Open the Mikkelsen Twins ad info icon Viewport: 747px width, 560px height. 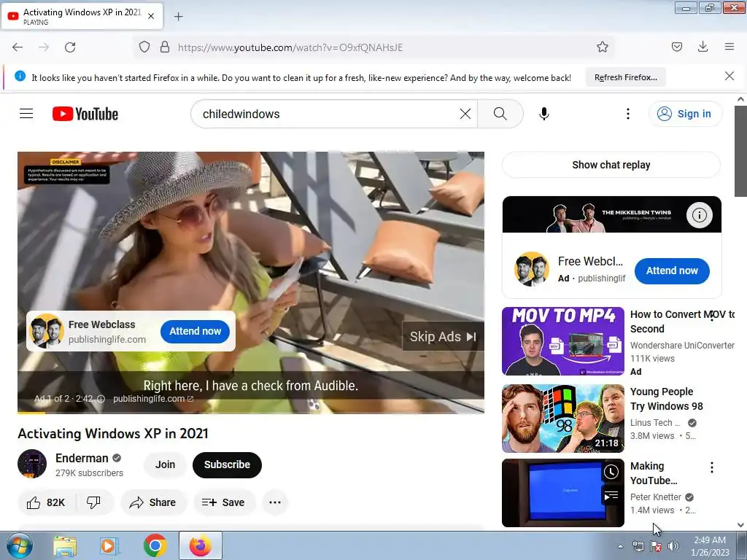click(x=699, y=215)
